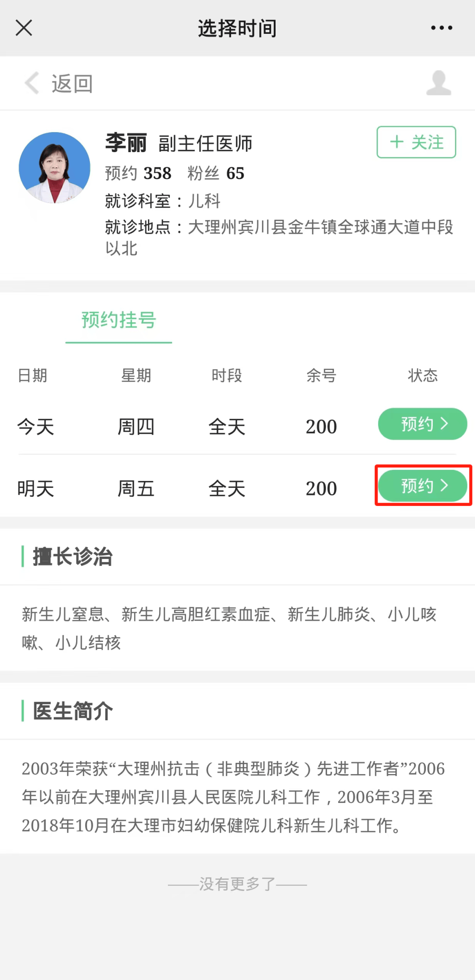Click the 医生简介 section heading
This screenshot has width=475, height=980.
(x=72, y=711)
